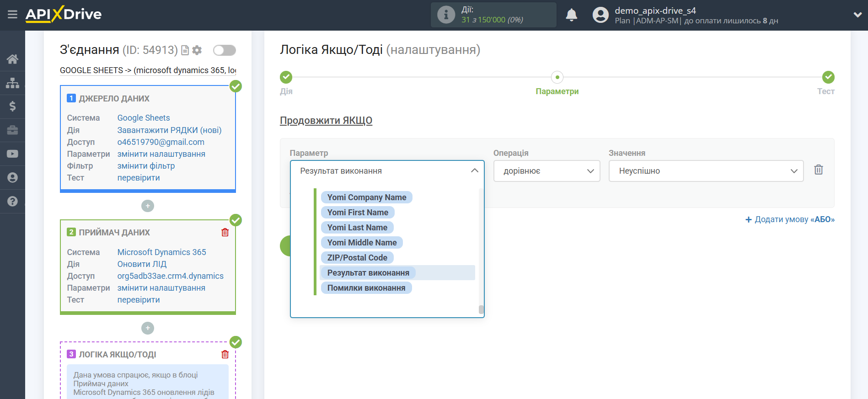Click the ДЖЕРЕЛО ДАНИХ block header

[114, 99]
